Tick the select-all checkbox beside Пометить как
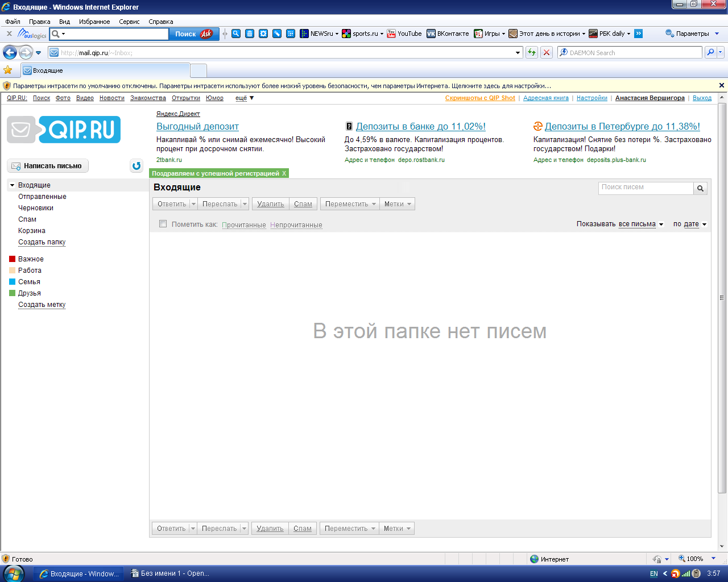Image resolution: width=728 pixels, height=582 pixels. coord(163,224)
